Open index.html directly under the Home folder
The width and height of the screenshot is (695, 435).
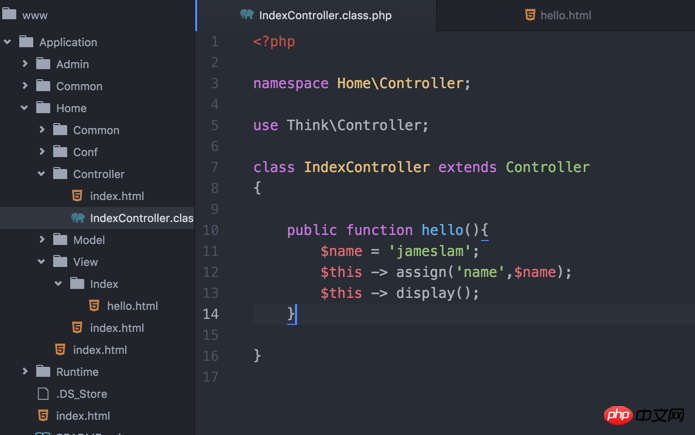(100, 350)
